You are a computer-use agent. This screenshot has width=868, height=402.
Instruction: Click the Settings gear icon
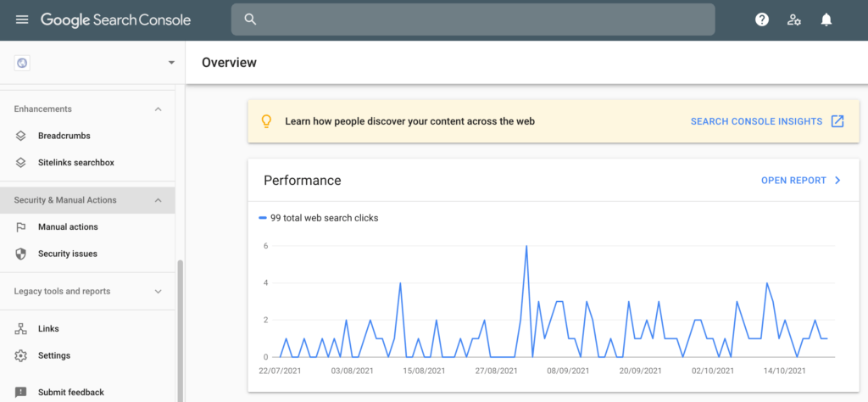coord(21,355)
